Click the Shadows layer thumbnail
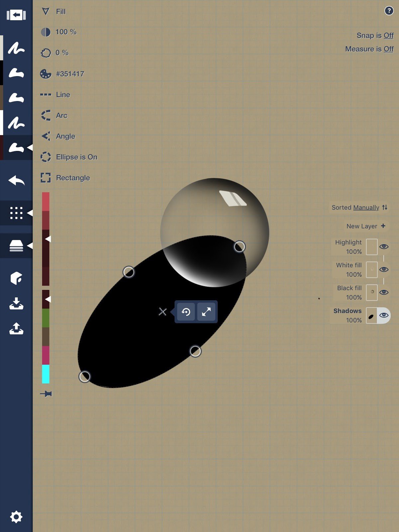399x532 pixels. click(x=372, y=316)
